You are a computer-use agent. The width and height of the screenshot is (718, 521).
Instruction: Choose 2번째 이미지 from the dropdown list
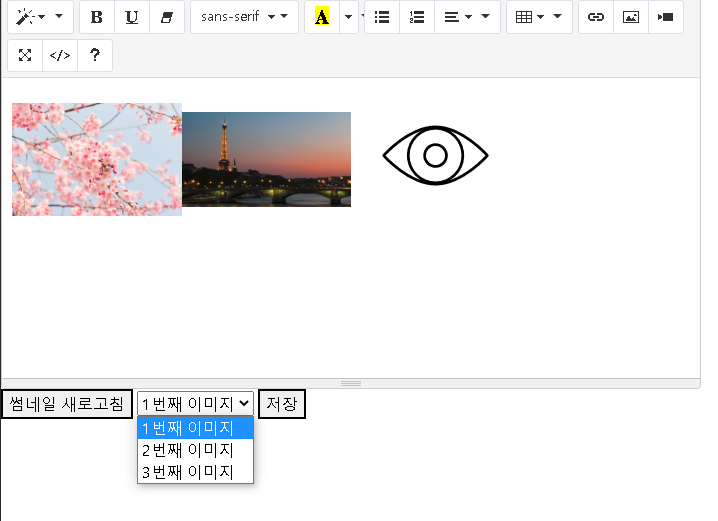pos(196,450)
